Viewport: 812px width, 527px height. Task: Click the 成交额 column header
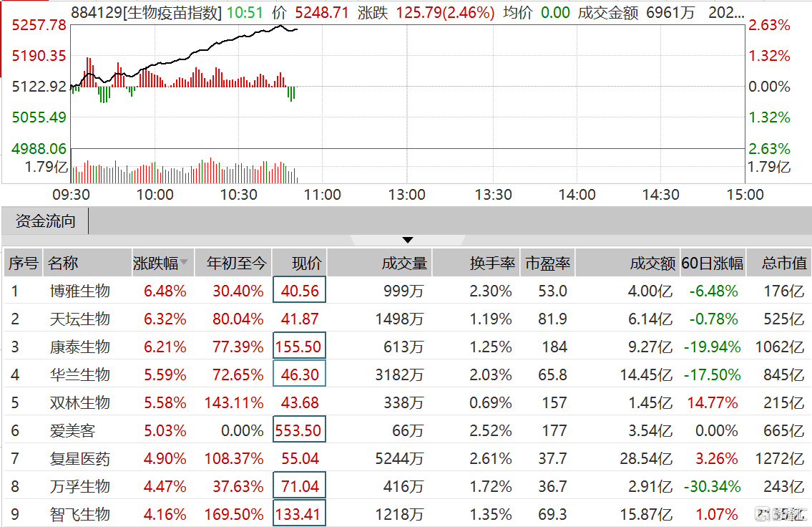[x=627, y=263]
